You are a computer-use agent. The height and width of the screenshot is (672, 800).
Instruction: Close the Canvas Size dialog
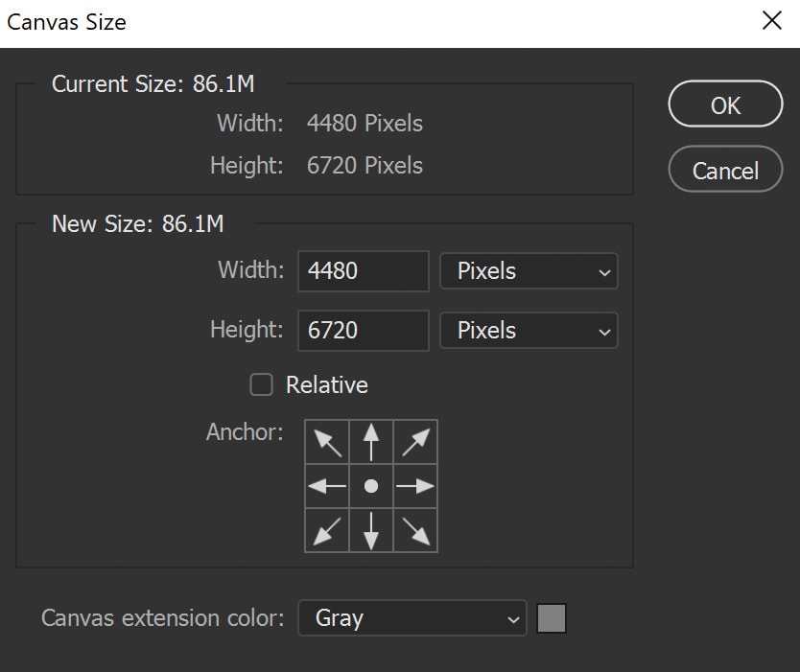(772, 21)
